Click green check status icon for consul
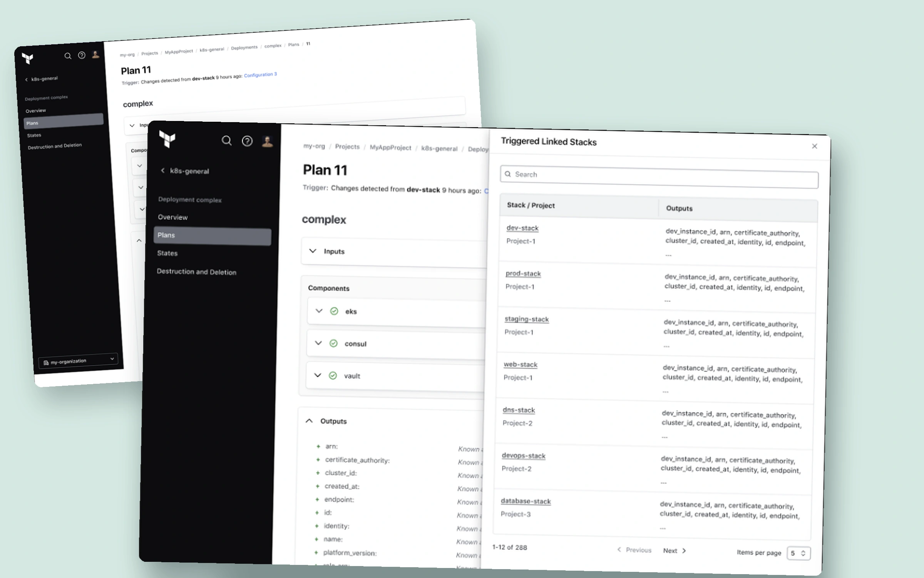 coord(333,343)
